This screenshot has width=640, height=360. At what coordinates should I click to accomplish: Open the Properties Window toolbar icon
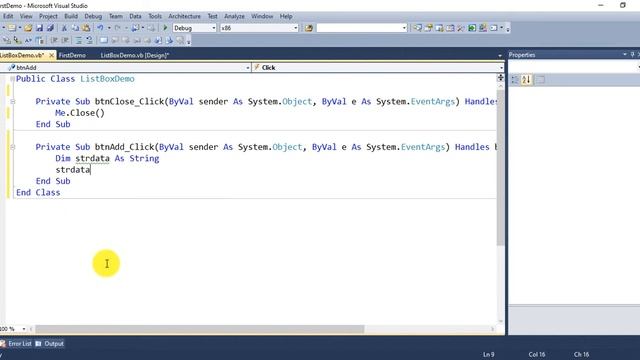[428, 28]
